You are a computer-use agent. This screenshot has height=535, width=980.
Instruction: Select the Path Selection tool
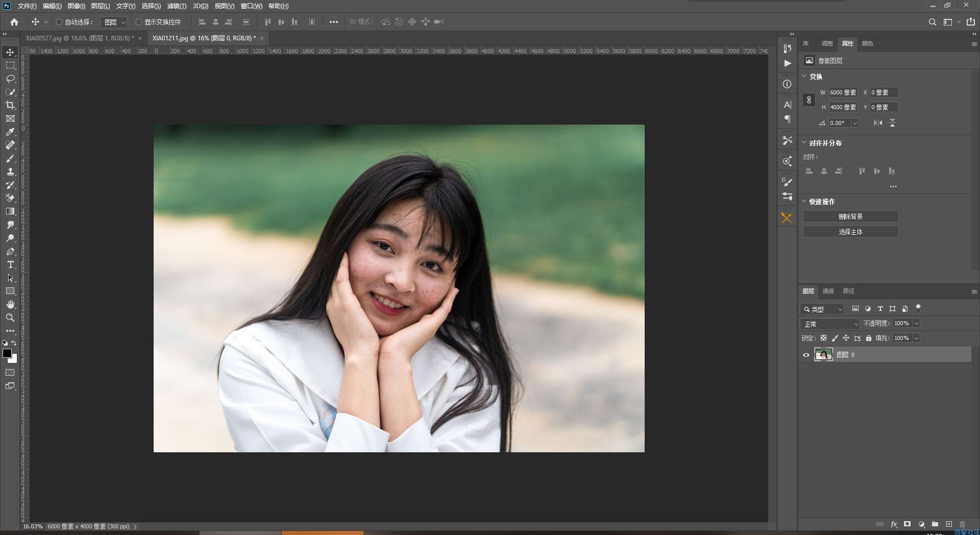[10, 278]
